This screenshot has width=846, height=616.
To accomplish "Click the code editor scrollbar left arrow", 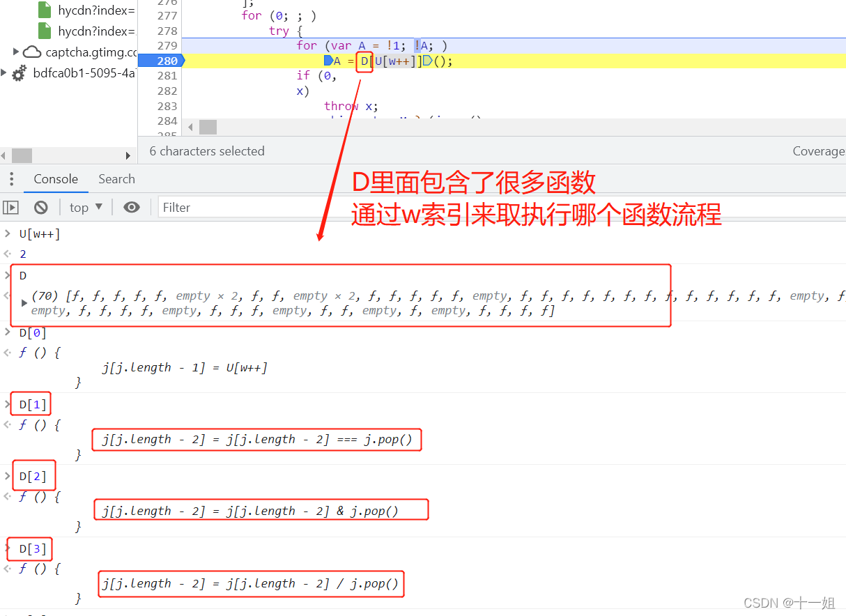I will [190, 127].
